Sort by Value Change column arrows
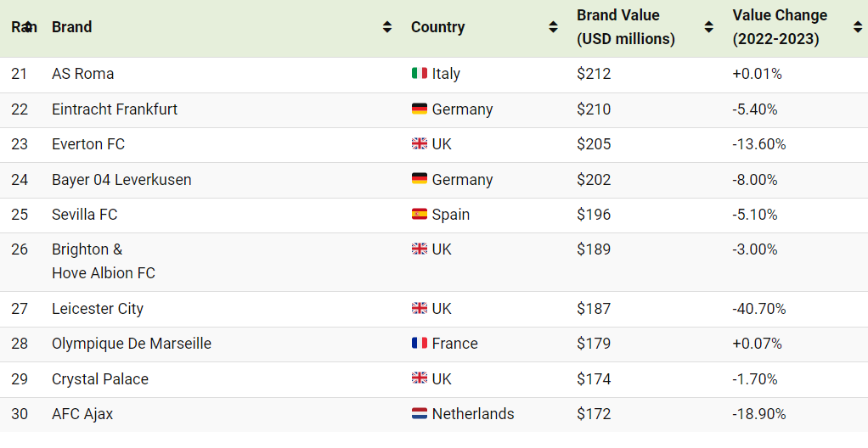 (858, 26)
